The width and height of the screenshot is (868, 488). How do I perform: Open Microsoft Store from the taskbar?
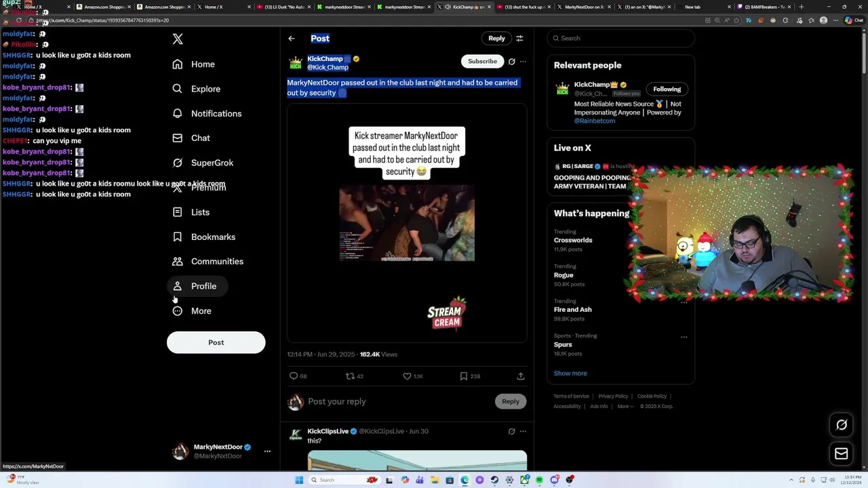(450, 480)
